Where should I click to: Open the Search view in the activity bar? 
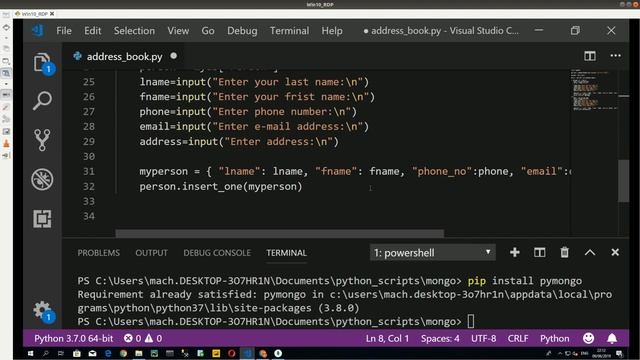click(x=42, y=100)
